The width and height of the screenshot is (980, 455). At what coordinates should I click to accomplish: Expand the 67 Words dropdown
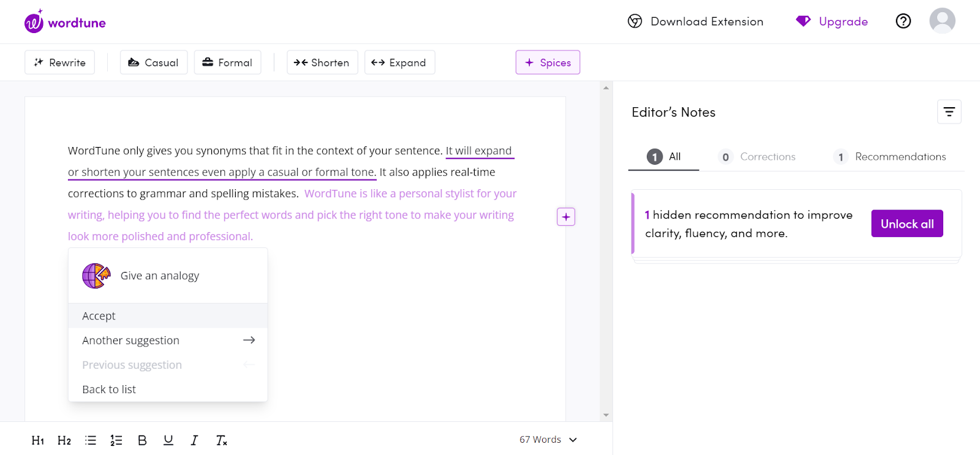point(548,440)
